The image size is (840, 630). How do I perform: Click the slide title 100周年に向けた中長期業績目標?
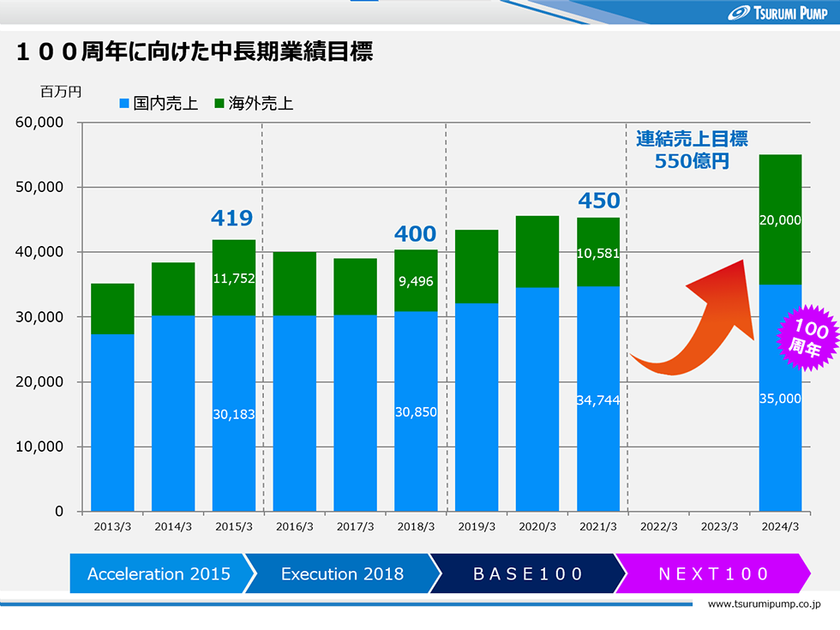pyautogui.click(x=195, y=51)
